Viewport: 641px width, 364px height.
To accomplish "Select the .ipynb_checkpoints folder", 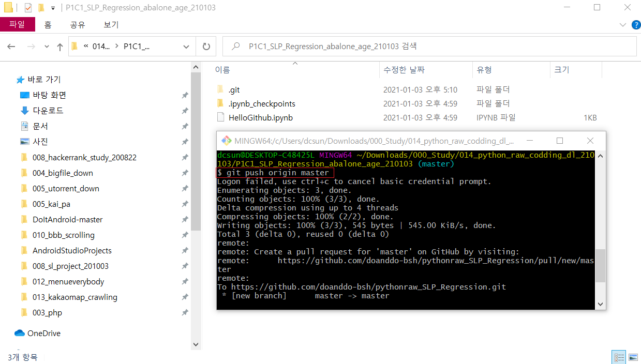I will coord(262,103).
